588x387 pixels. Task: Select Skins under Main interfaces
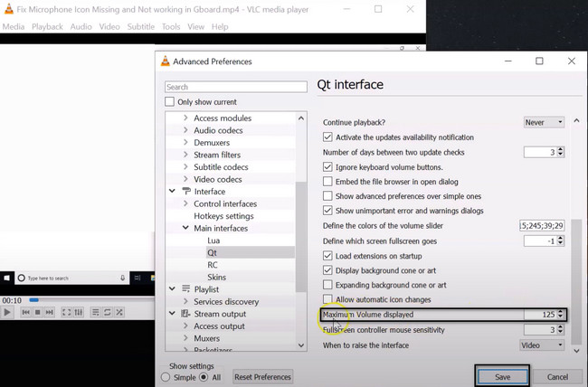click(217, 277)
